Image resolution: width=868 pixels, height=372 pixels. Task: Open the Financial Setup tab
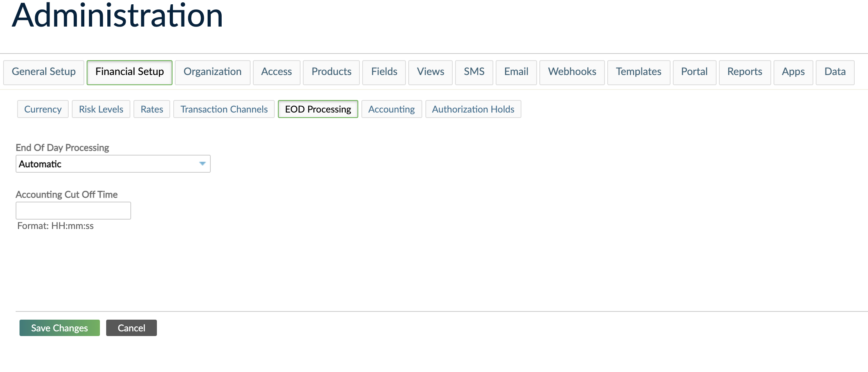point(130,72)
